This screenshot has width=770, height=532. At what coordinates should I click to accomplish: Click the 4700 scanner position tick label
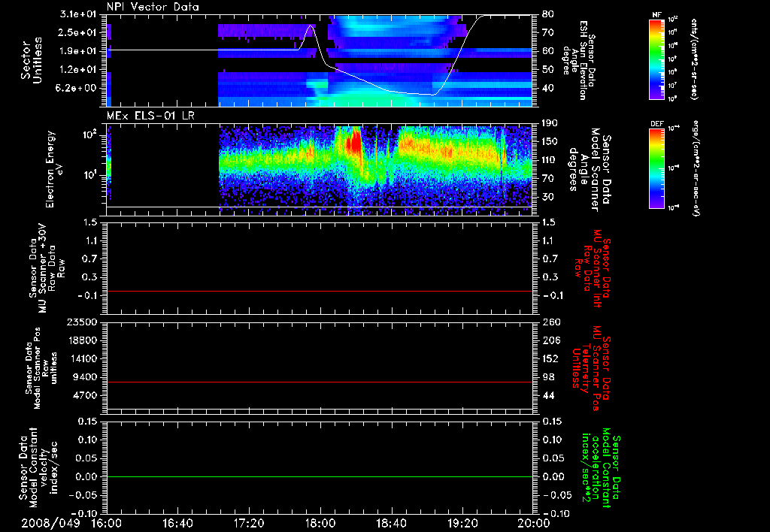pyautogui.click(x=85, y=395)
